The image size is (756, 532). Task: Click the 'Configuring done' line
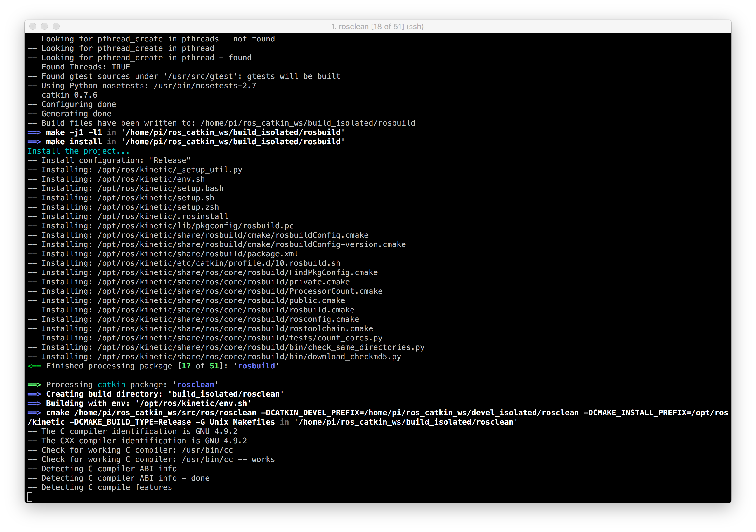72,104
